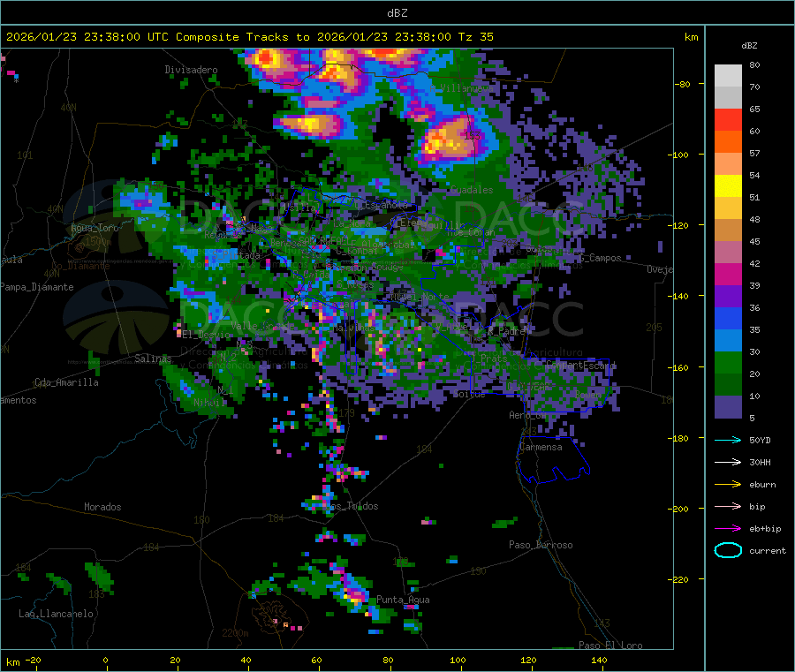Click the pink bip arrow in legend
This screenshot has height=672, width=795.
tap(728, 506)
